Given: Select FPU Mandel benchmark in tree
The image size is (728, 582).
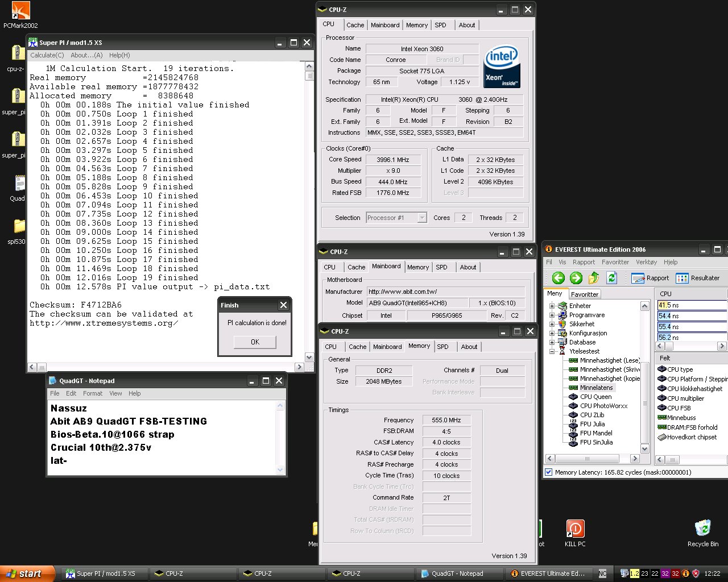Looking at the screenshot, I should click(590, 433).
